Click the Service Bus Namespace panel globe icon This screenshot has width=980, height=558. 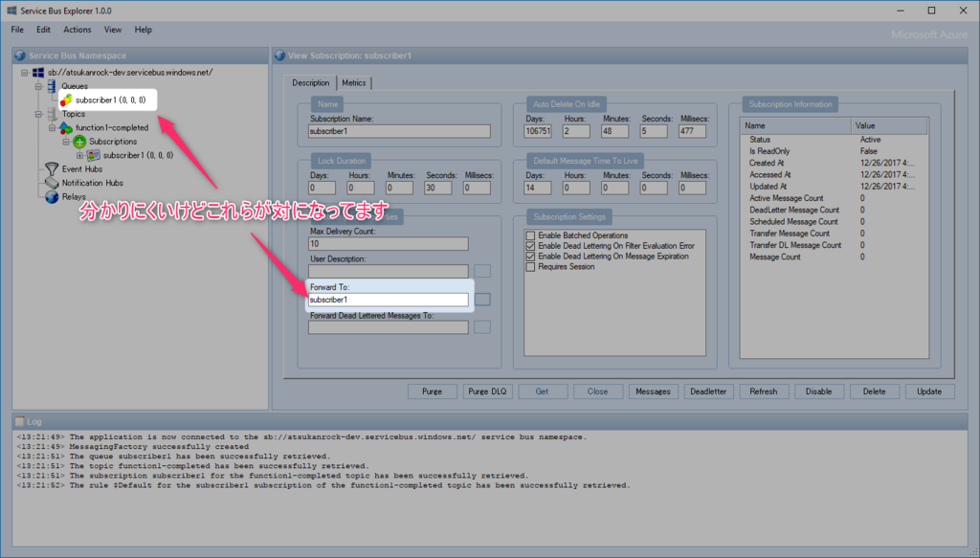click(21, 56)
